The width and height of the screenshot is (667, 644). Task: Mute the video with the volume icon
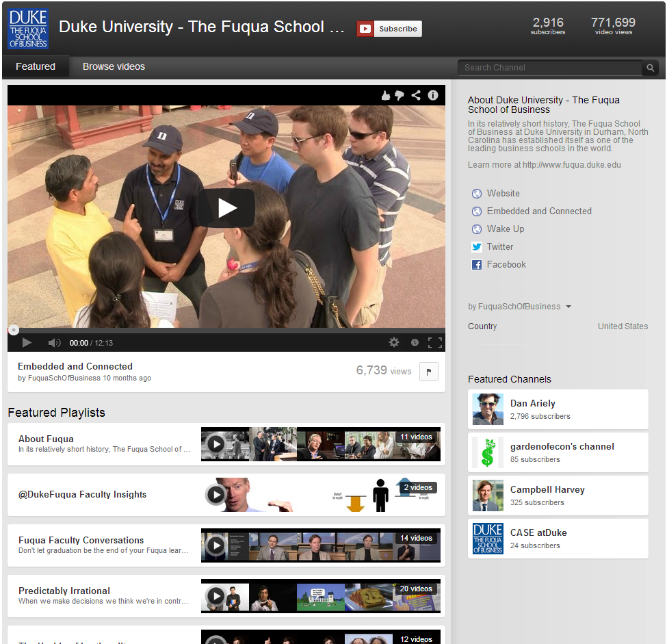click(53, 342)
